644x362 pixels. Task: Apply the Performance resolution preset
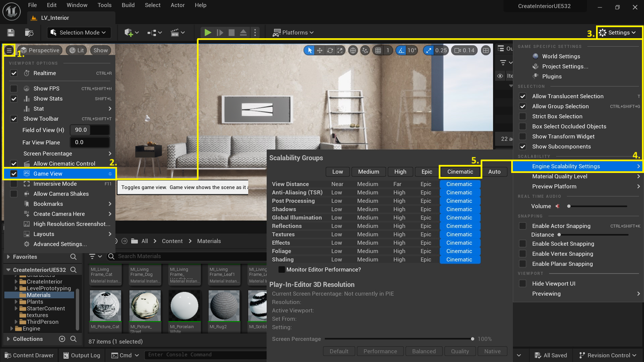[x=380, y=351]
